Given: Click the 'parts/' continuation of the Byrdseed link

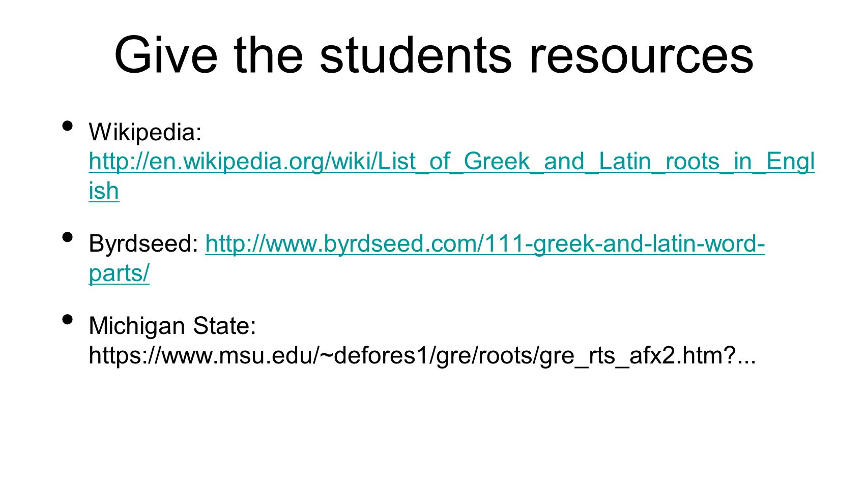Looking at the screenshot, I should (119, 273).
